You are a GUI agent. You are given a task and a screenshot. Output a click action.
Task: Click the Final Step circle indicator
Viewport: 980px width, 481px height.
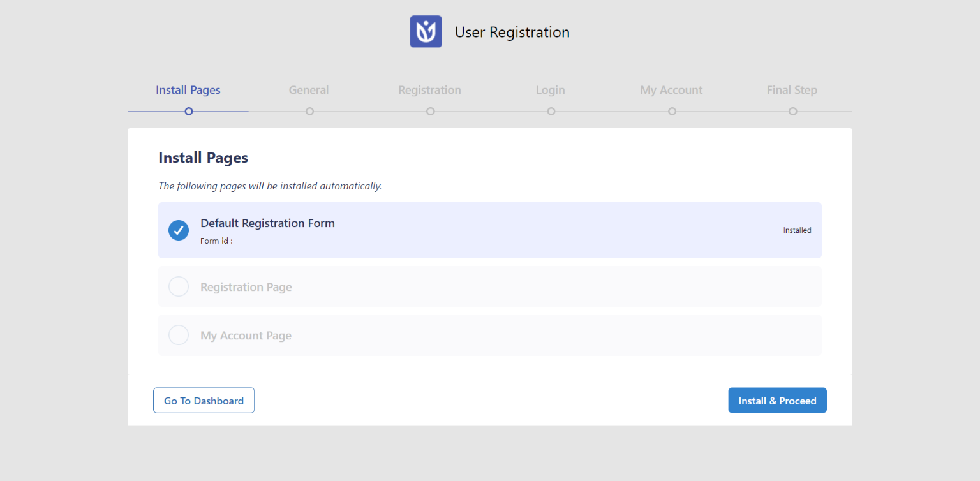[792, 111]
